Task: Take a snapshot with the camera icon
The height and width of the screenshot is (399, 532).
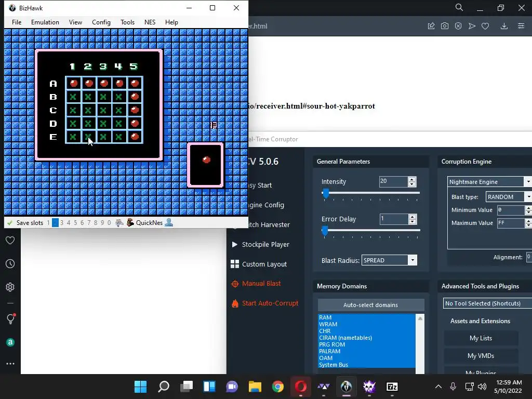Action: (x=445, y=26)
